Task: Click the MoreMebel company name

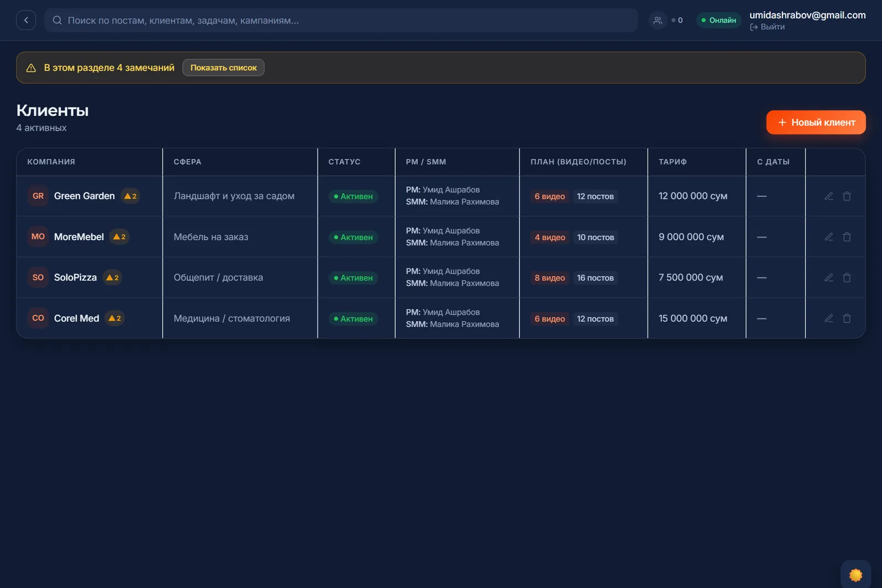Action: tap(79, 237)
